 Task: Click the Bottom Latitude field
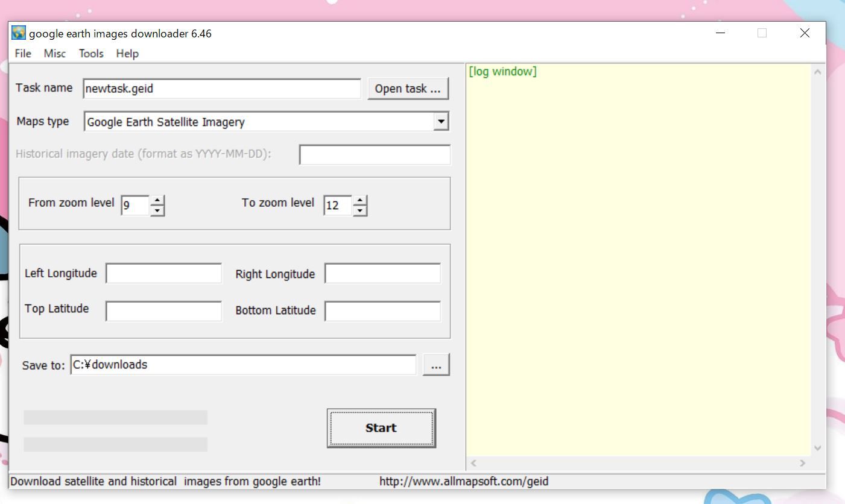tap(382, 310)
